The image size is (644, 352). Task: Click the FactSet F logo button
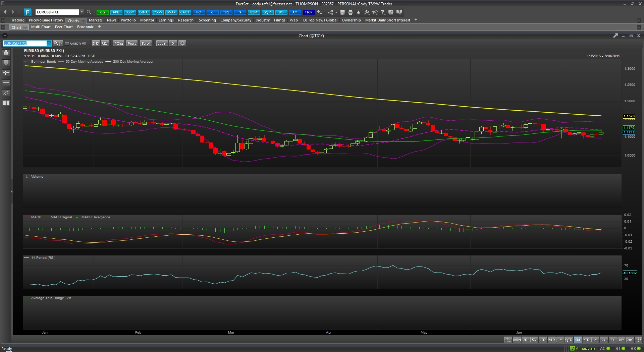28,12
